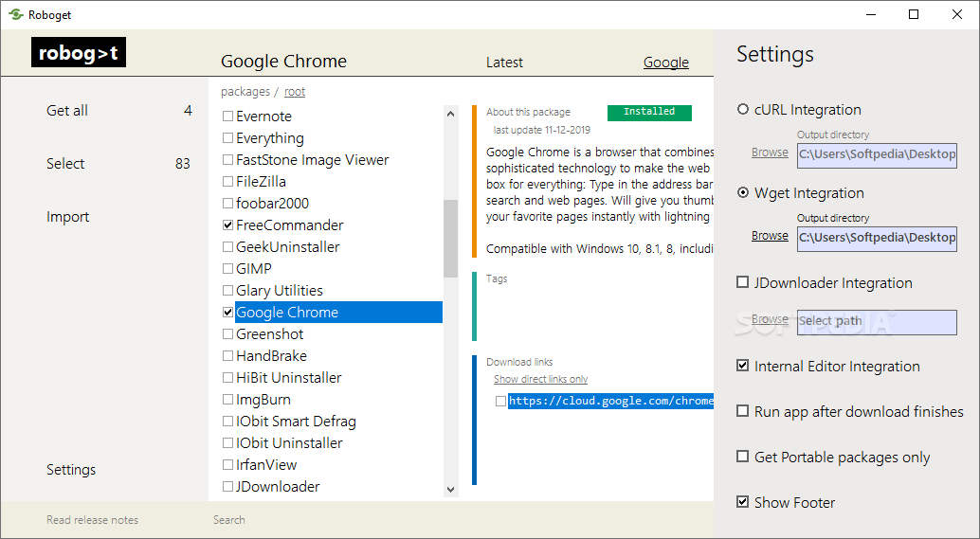Click the Latest version label
980x539 pixels.
pos(504,63)
